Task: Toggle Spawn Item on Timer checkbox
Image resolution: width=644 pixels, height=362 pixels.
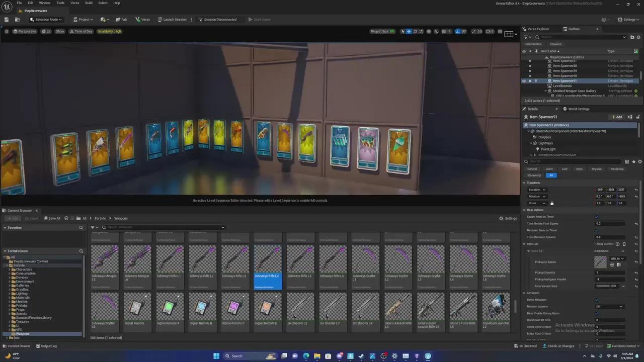Action: [x=597, y=217]
